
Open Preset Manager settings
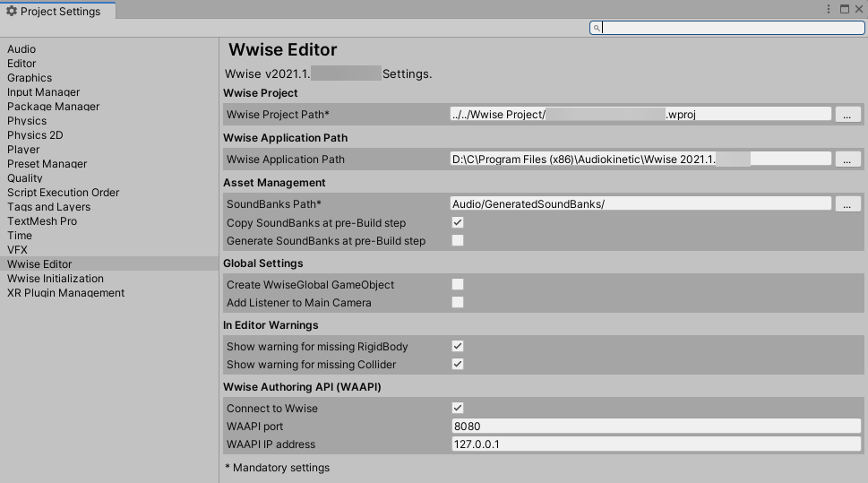[47, 165]
